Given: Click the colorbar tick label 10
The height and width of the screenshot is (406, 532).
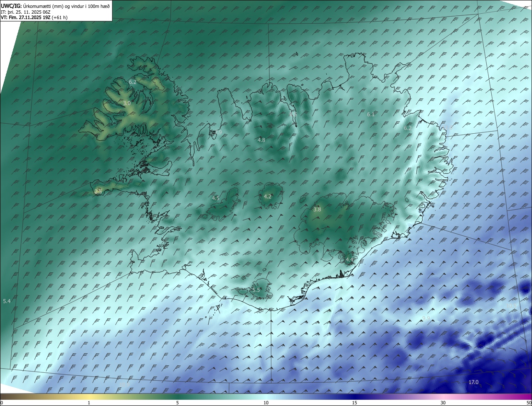Looking at the screenshot, I should tap(266, 403).
